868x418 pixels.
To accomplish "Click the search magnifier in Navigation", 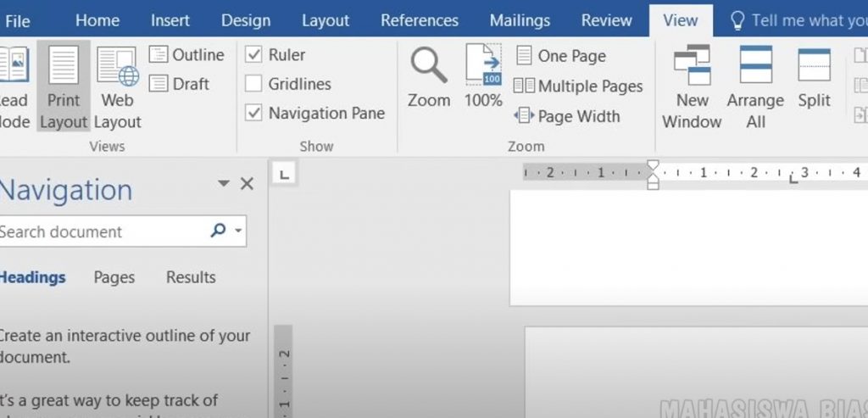I will [218, 231].
